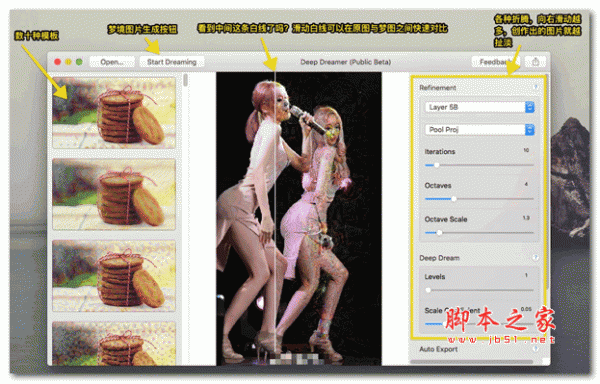This screenshot has height=384, width=600.
Task: Select the fourth cookie template thumbnail
Action: coord(114,343)
